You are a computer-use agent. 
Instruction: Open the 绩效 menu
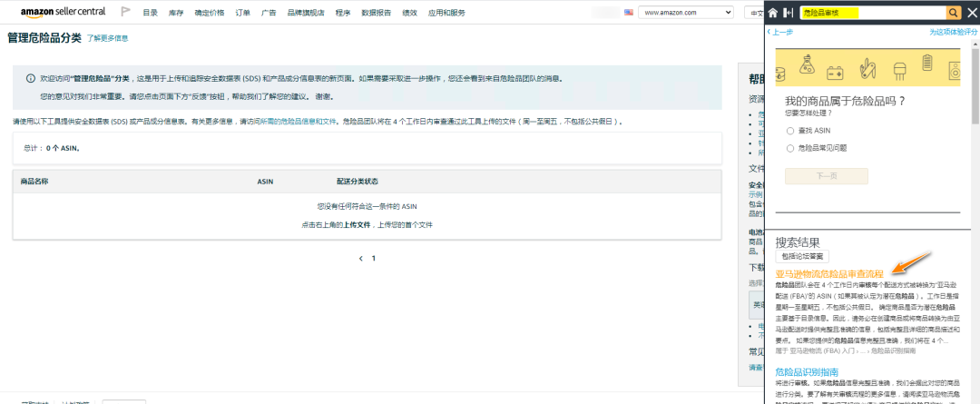click(410, 13)
